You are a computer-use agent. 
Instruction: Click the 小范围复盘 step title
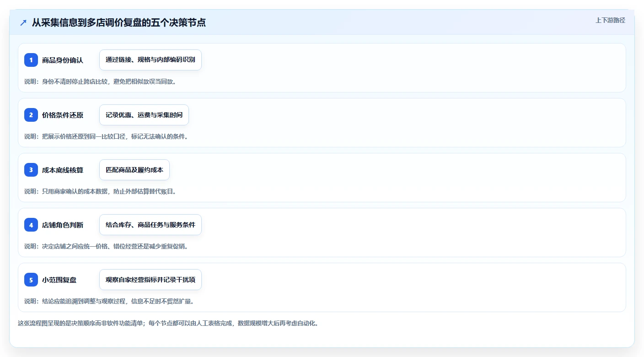pyautogui.click(x=59, y=280)
